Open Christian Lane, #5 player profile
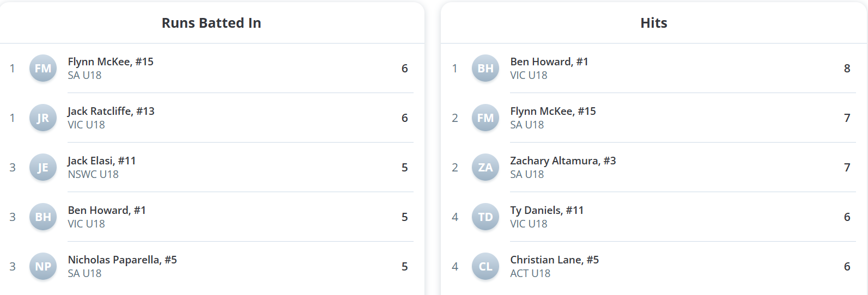The image size is (868, 295). click(554, 260)
